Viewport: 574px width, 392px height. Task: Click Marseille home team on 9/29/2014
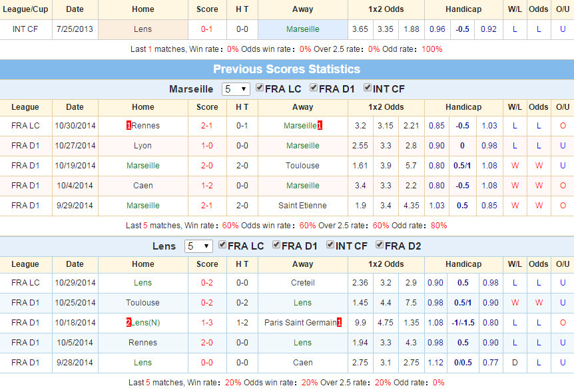[143, 206]
